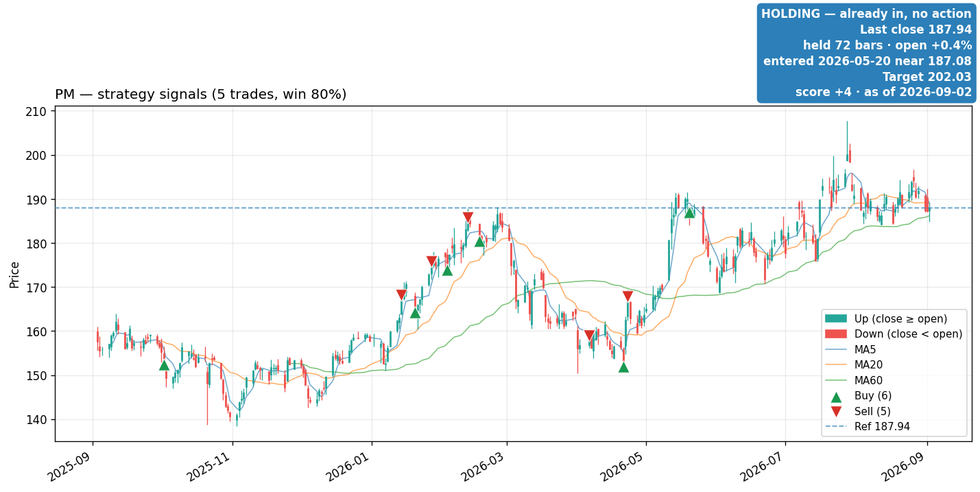Viewport: 980px width, 492px height.
Task: Click the 210 tick on the price axis
Action: 37,111
